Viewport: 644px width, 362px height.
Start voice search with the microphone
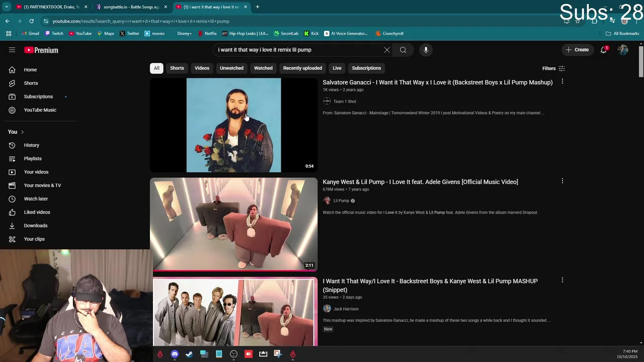[x=426, y=50]
